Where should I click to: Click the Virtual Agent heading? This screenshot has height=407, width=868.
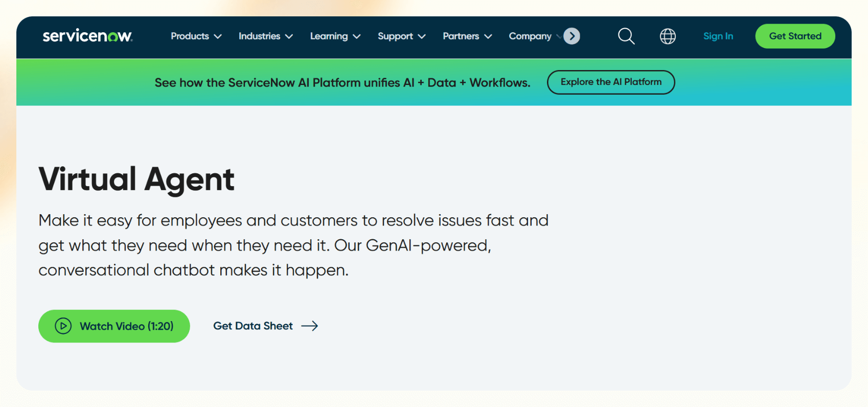tap(136, 179)
